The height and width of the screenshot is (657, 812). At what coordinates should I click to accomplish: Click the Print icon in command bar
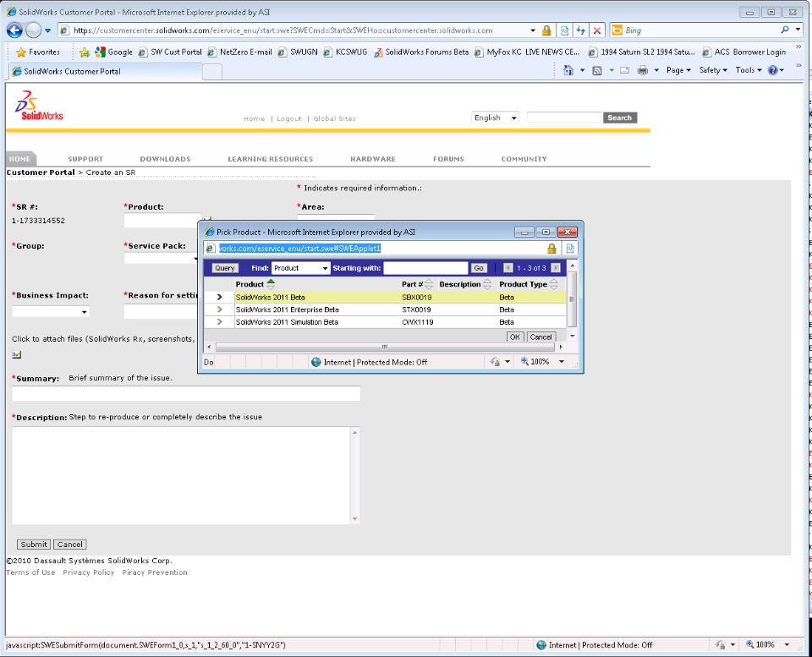(643, 70)
